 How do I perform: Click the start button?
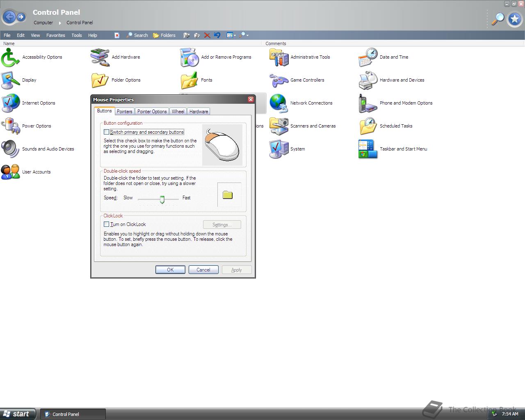tap(18, 414)
